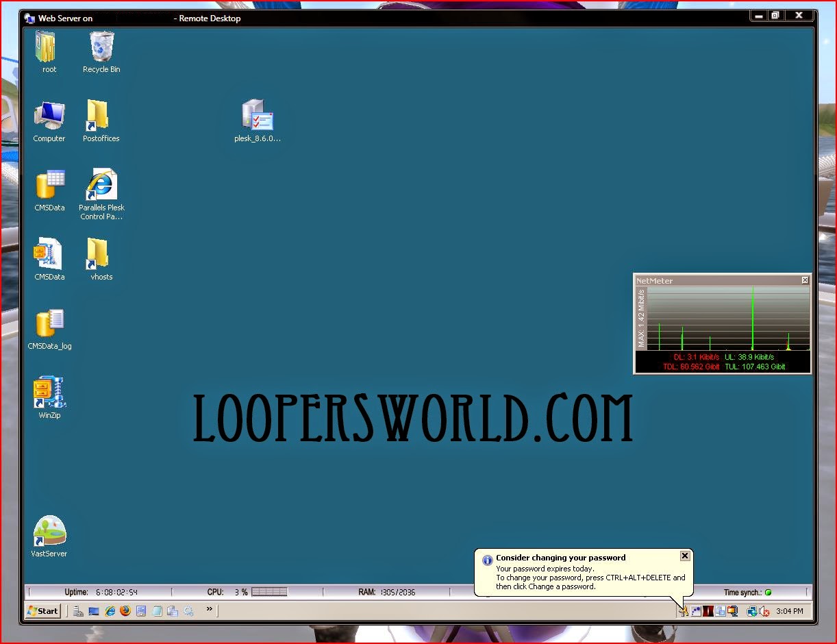837x644 pixels.
Task: Open the CMSData_log file
Action: point(49,324)
